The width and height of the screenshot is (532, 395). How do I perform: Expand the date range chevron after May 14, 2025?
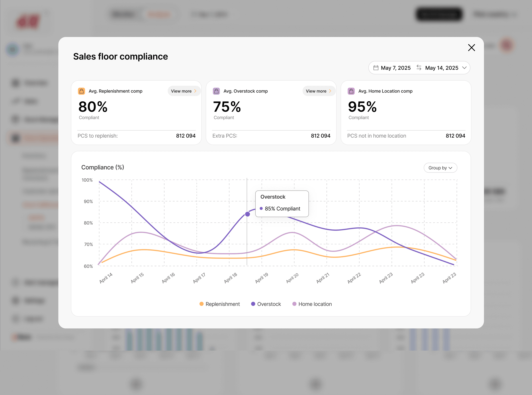point(464,68)
